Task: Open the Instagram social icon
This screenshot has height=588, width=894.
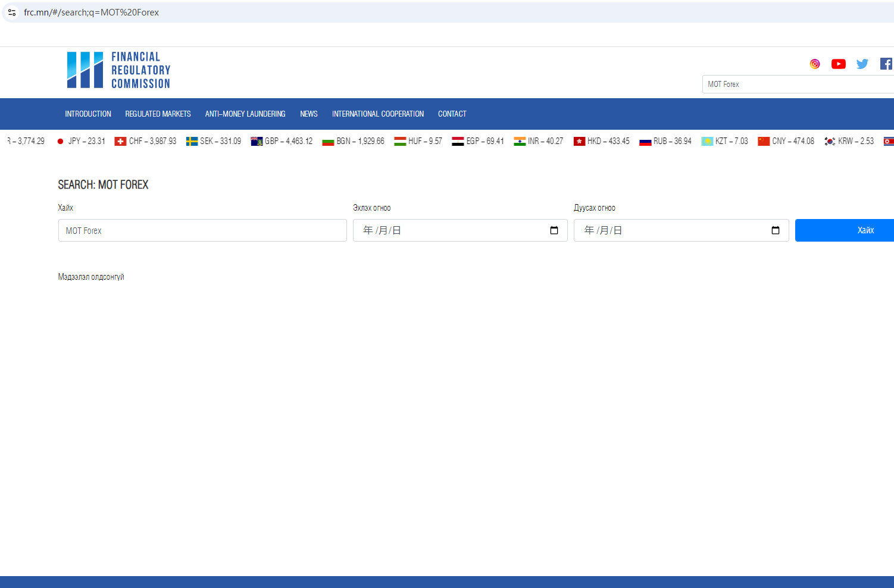Action: click(x=815, y=64)
